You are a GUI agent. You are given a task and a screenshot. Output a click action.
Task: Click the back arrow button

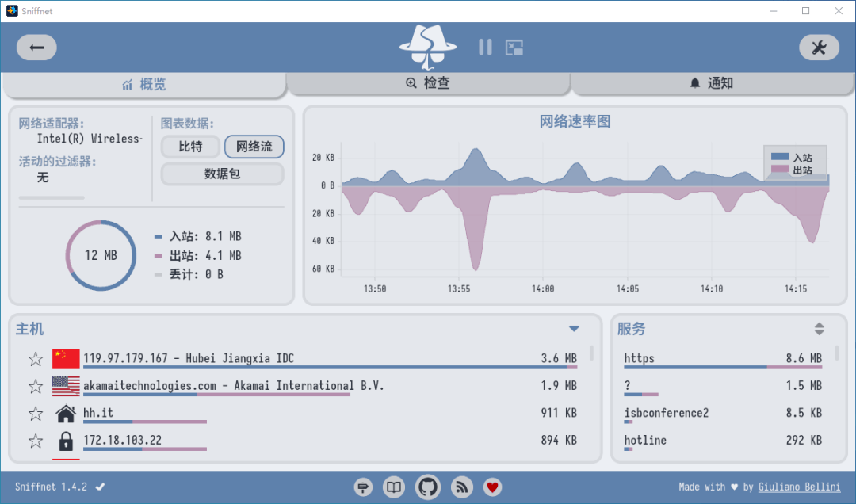click(36, 48)
